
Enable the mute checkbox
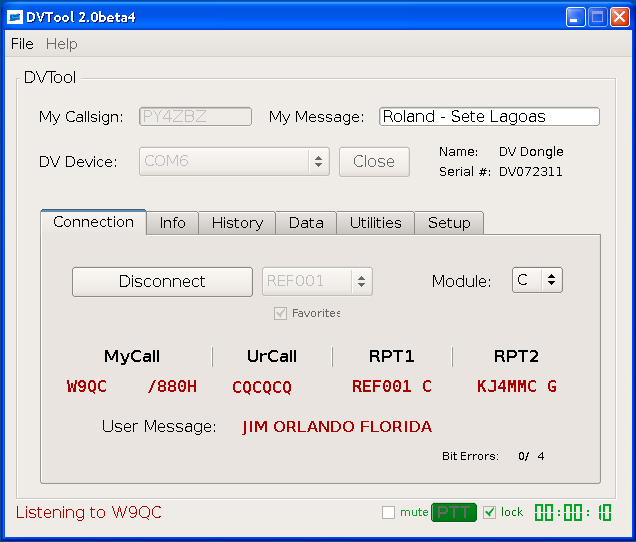388,512
